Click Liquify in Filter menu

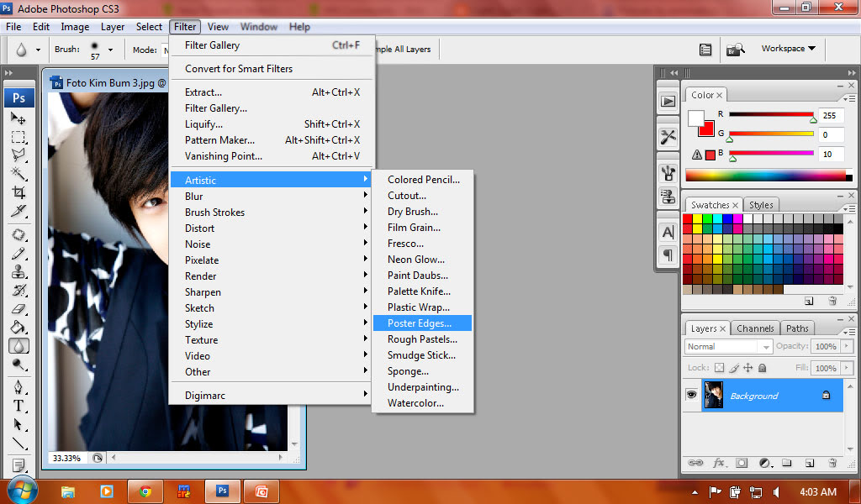272,124
